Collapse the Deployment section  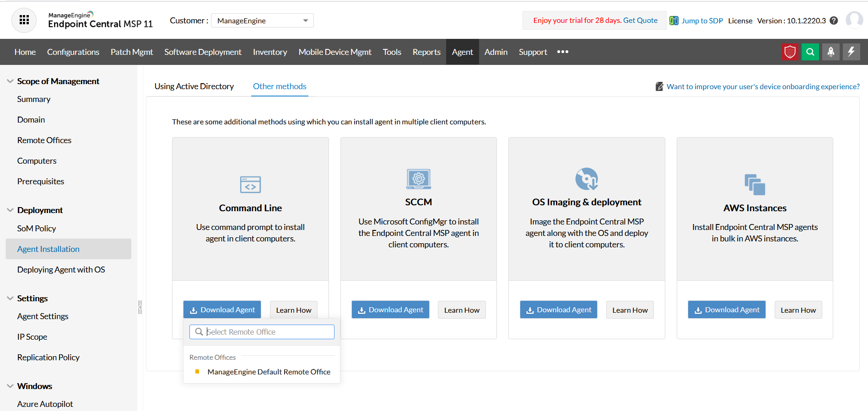point(10,210)
